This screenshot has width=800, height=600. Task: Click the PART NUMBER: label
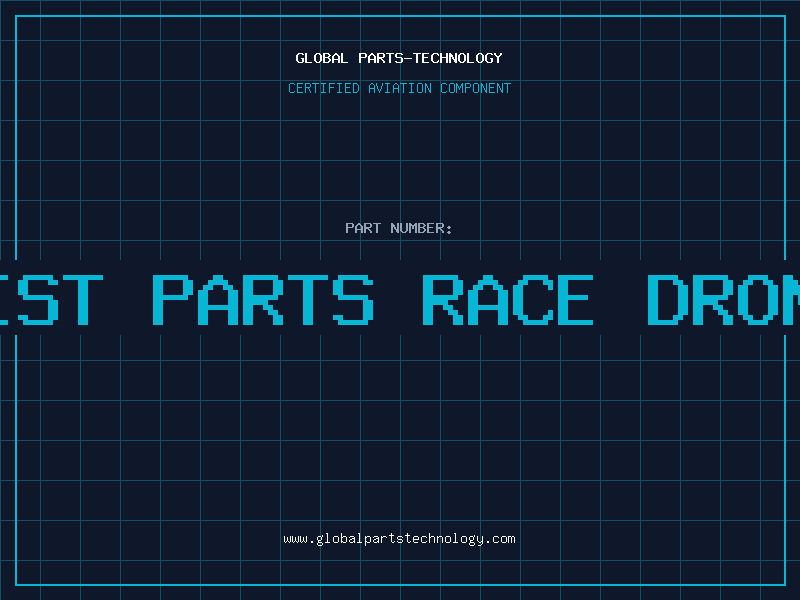coord(399,228)
